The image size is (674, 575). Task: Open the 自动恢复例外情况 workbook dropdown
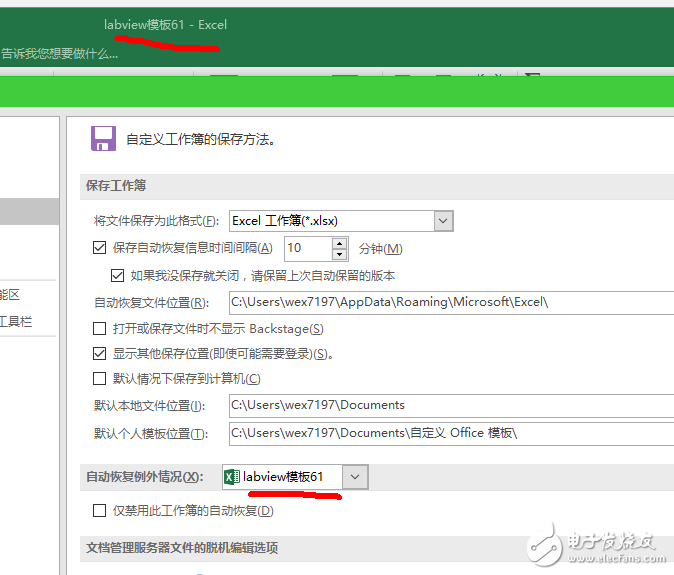click(x=355, y=477)
